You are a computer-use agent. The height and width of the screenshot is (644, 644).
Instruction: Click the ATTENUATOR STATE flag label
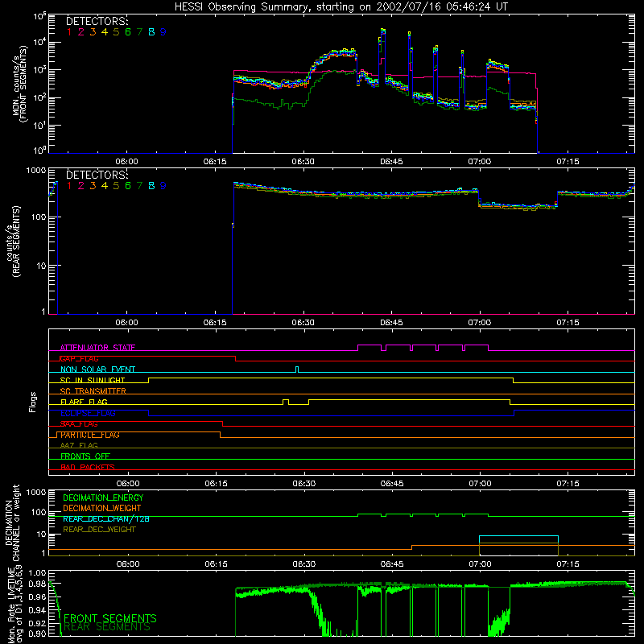pos(97,348)
